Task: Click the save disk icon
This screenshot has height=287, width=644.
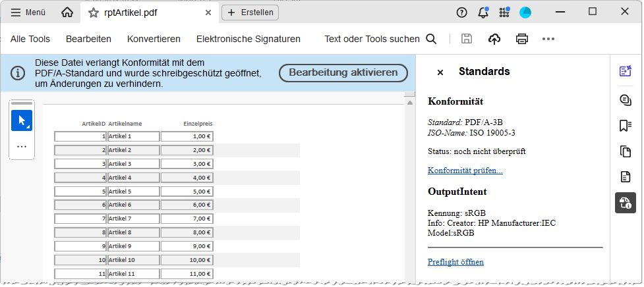Action: (467, 39)
